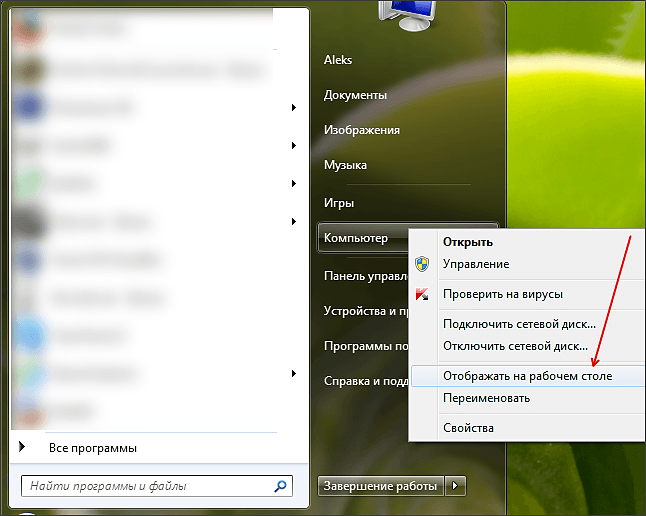
Task: Open Музыка in the Start menu
Action: [x=345, y=165]
